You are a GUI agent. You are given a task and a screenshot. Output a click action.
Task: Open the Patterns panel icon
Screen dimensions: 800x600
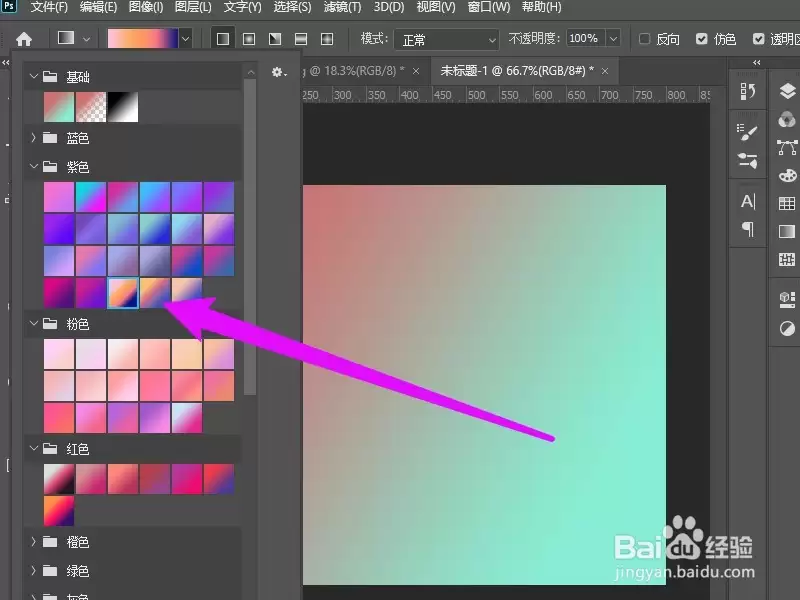[787, 259]
